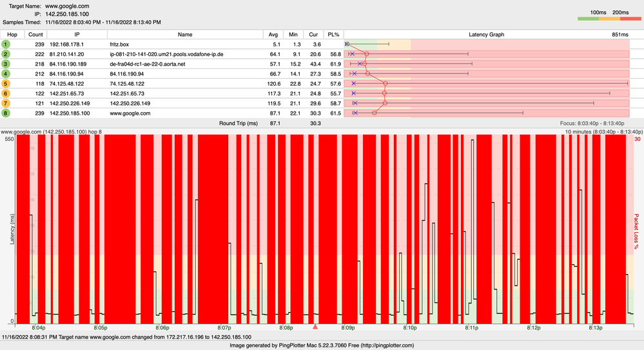644x350 pixels.
Task: Click hop 3 blue X current latency marker
Action: pos(360,64)
